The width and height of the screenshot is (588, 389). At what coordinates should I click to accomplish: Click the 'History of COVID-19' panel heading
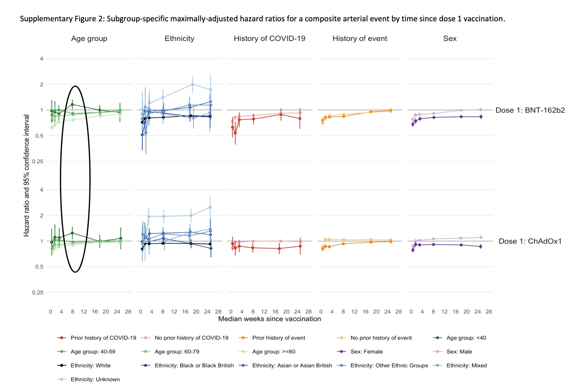coord(269,39)
